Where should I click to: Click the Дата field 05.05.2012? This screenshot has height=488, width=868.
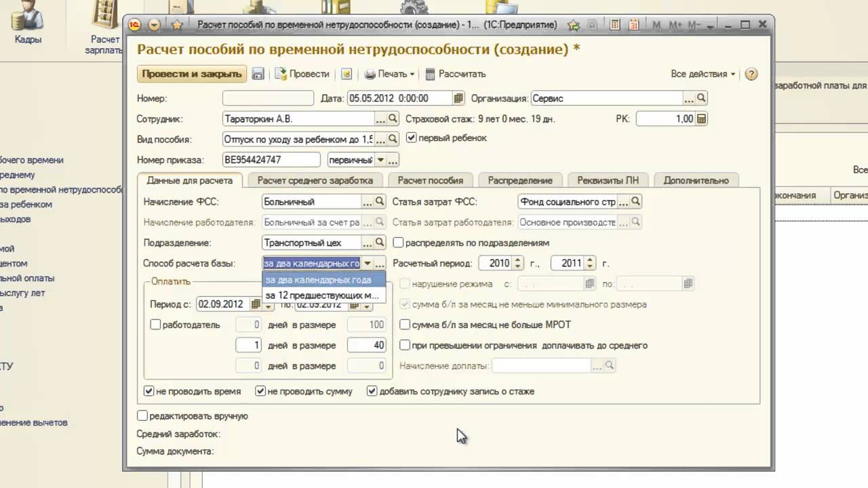click(400, 98)
